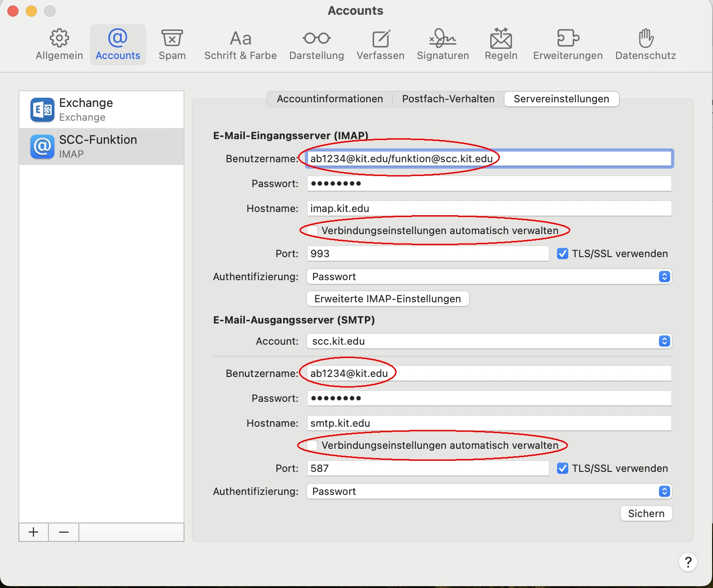Open Datenschutz privacy hand icon

[x=645, y=45]
